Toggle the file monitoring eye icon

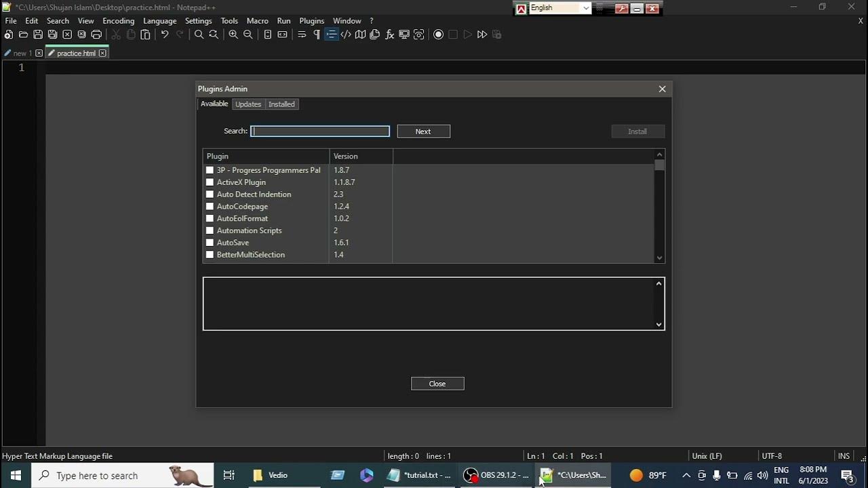[419, 35]
